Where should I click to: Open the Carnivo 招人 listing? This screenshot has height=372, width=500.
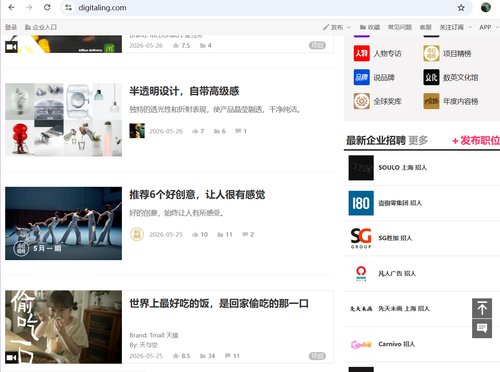pos(397,344)
